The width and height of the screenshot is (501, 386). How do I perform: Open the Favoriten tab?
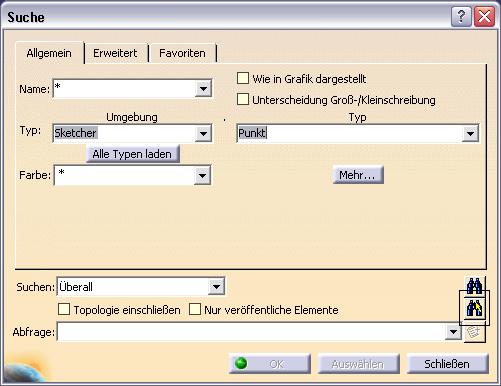pos(182,53)
